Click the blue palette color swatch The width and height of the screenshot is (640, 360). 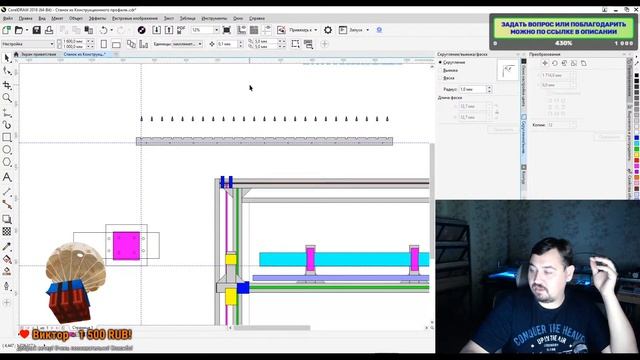coord(636,138)
